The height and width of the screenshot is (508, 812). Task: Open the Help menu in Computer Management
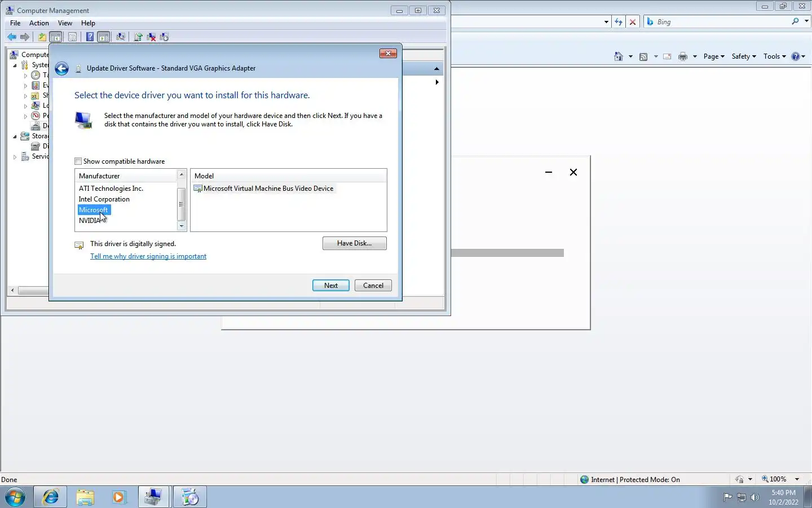coord(88,23)
